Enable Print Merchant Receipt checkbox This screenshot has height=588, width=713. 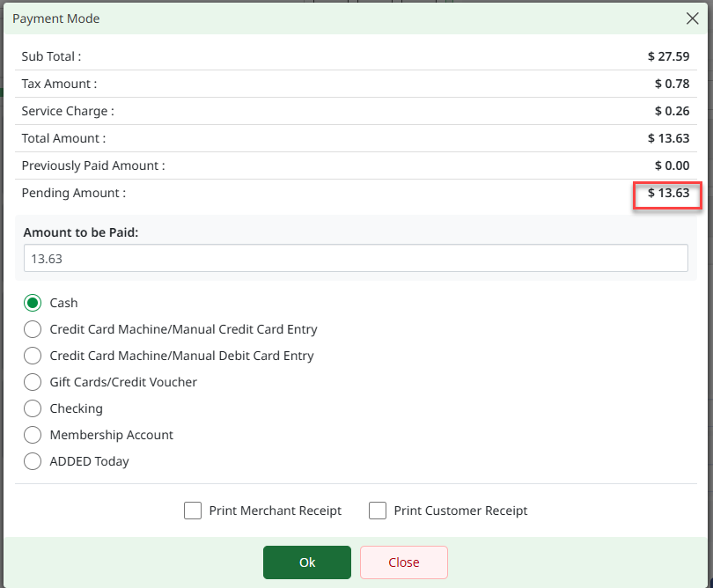click(x=193, y=511)
